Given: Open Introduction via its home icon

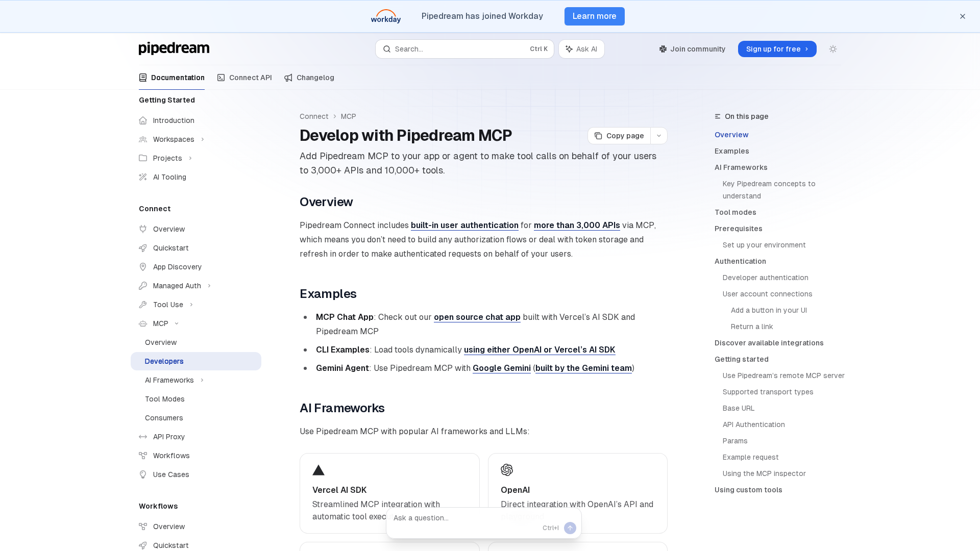Looking at the screenshot, I should (143, 120).
